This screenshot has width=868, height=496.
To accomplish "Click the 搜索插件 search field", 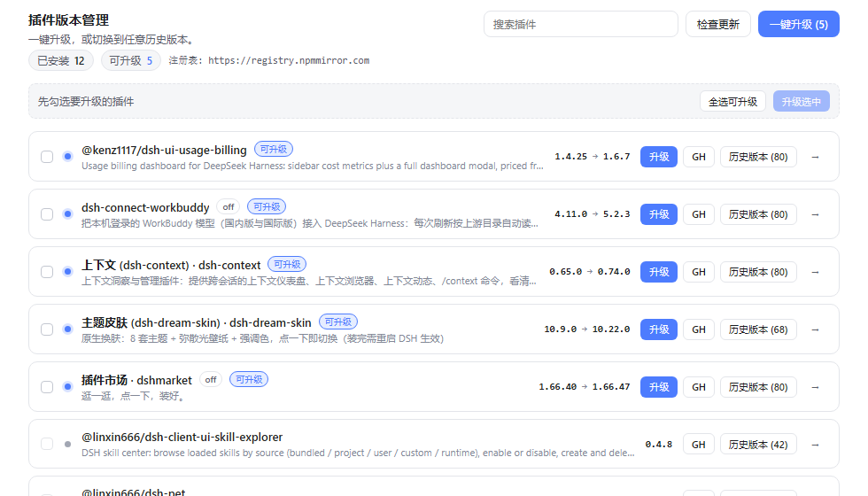I will pos(581,25).
